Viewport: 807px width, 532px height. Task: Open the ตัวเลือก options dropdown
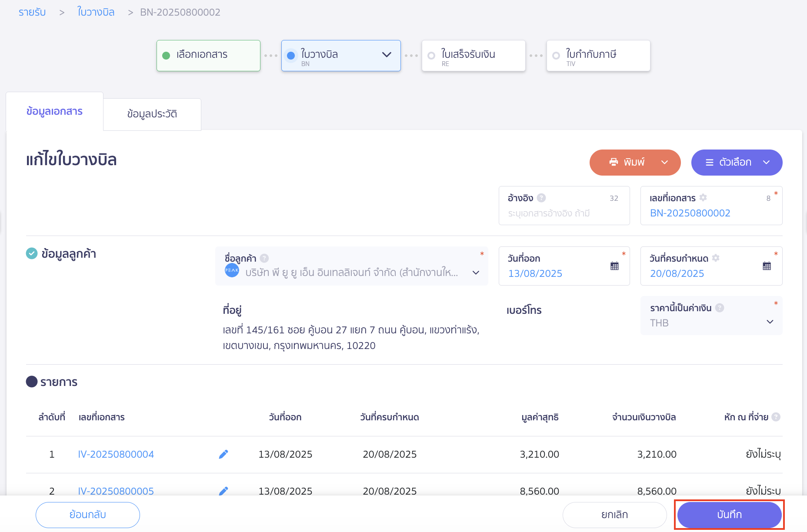[x=737, y=163]
